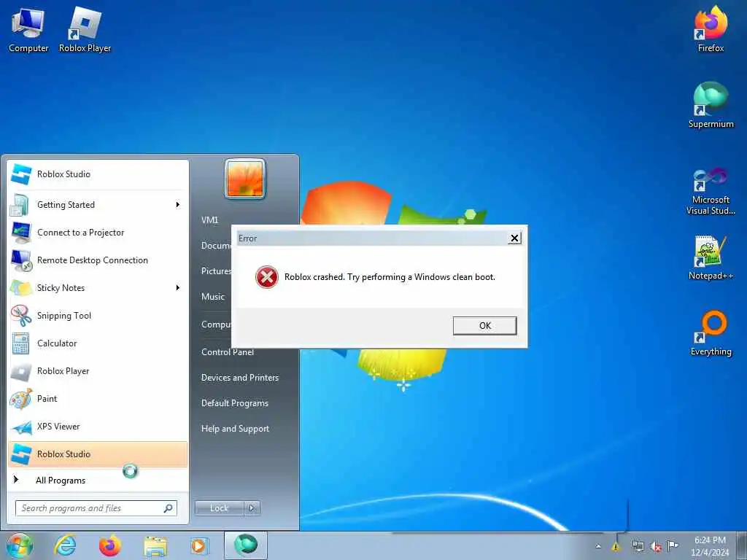The height and width of the screenshot is (560, 747).
Task: Open Control Panel link
Action: point(228,352)
